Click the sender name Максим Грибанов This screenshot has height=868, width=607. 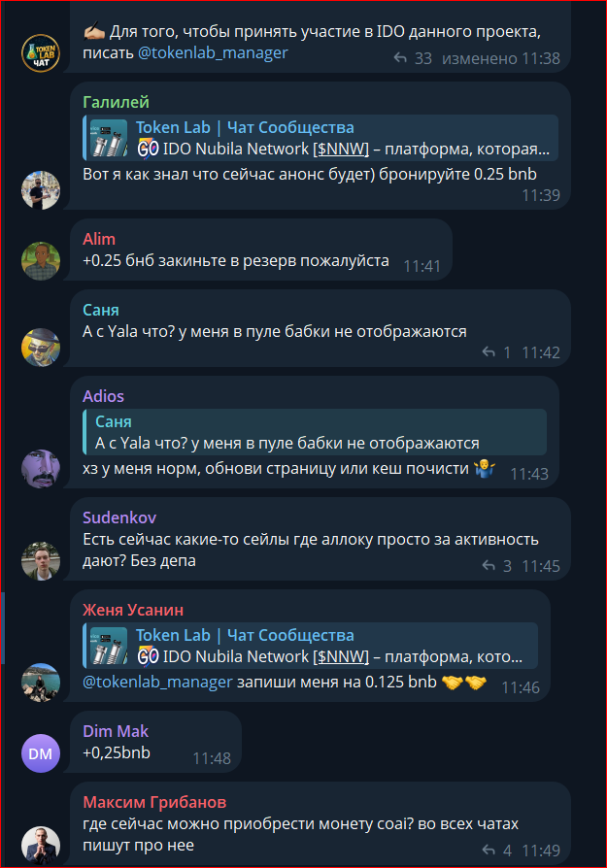click(x=154, y=802)
